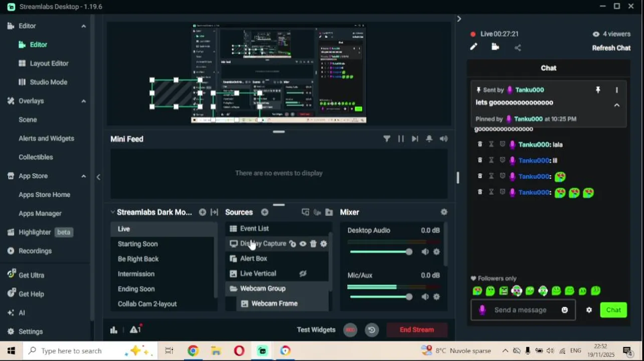This screenshot has height=361, width=644.
Task: Add a new source with the plus icon
Action: tap(265, 212)
